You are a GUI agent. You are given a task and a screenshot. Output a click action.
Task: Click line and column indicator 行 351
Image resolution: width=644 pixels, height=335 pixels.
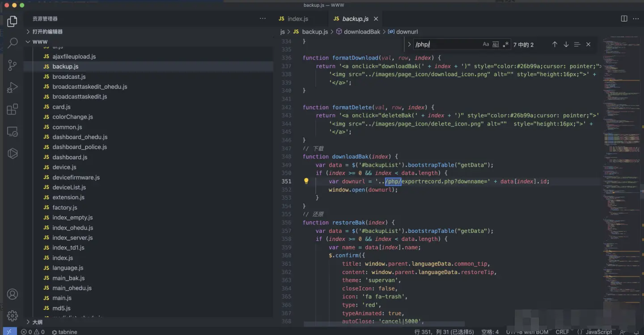click(x=444, y=332)
